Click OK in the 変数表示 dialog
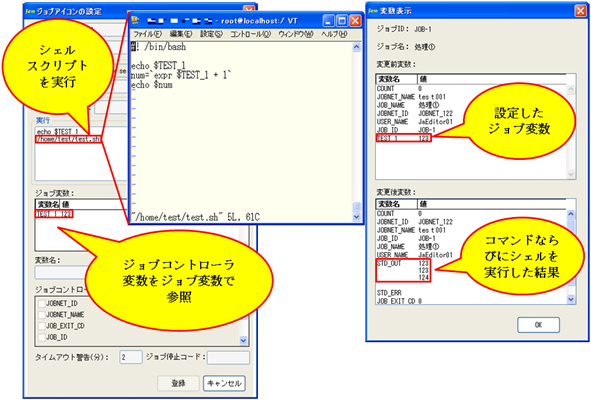 pyautogui.click(x=538, y=325)
